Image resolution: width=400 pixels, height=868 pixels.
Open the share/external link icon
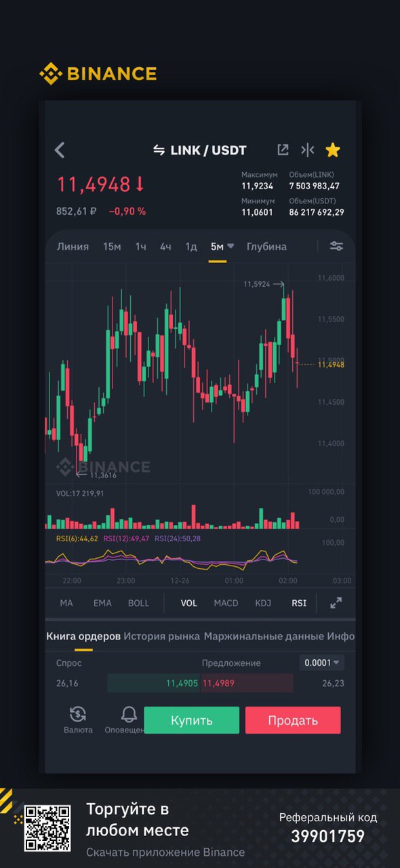click(283, 150)
